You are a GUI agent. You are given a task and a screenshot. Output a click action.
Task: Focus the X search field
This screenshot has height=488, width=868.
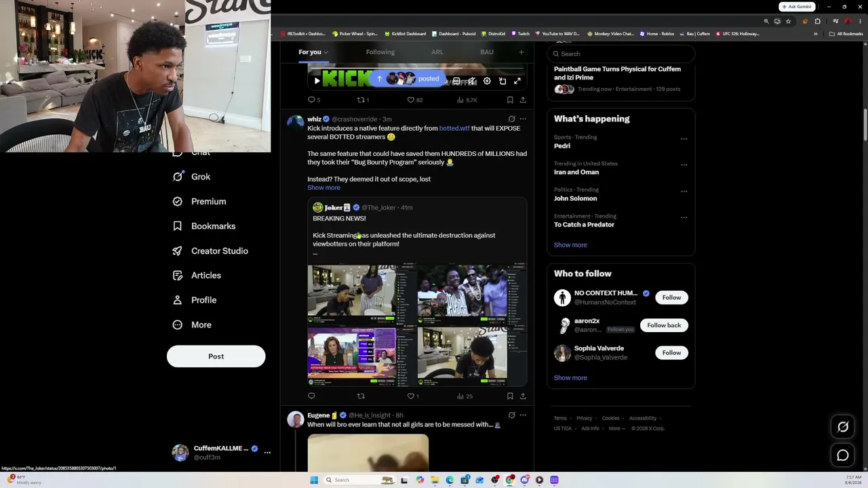click(620, 54)
